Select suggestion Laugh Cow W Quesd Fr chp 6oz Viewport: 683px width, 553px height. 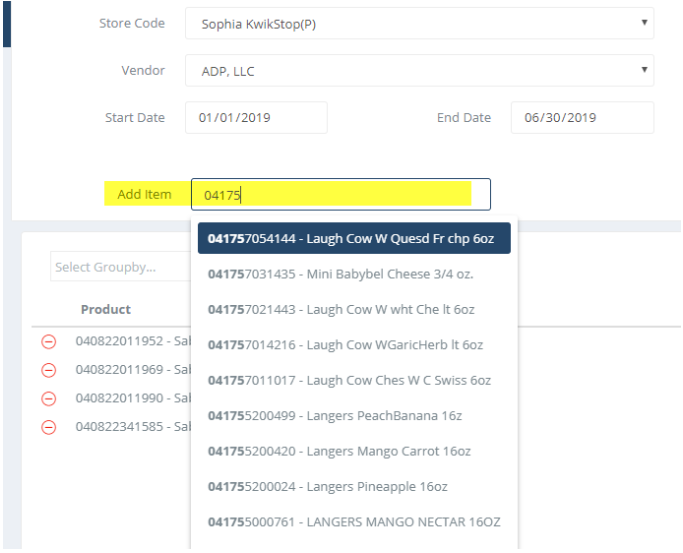pyautogui.click(x=354, y=238)
